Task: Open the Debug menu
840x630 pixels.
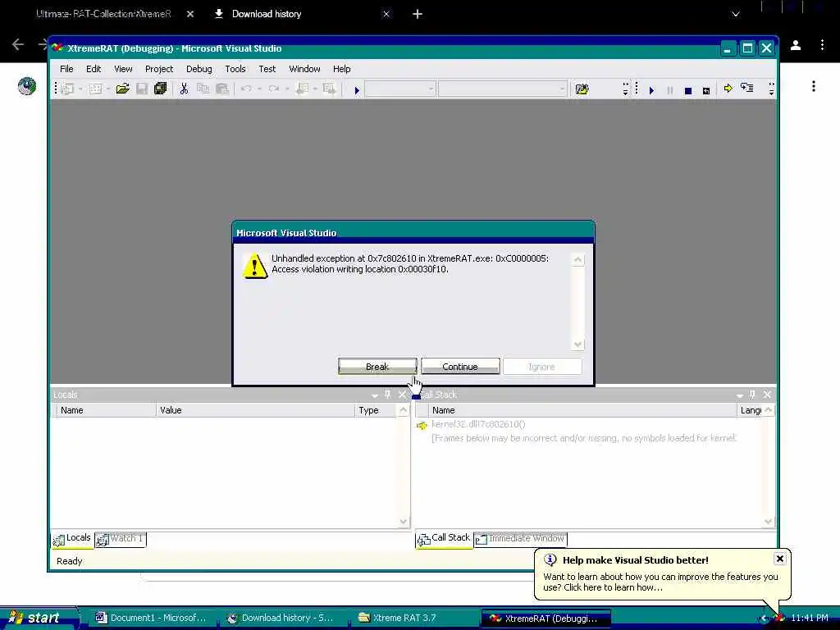Action: (199, 69)
